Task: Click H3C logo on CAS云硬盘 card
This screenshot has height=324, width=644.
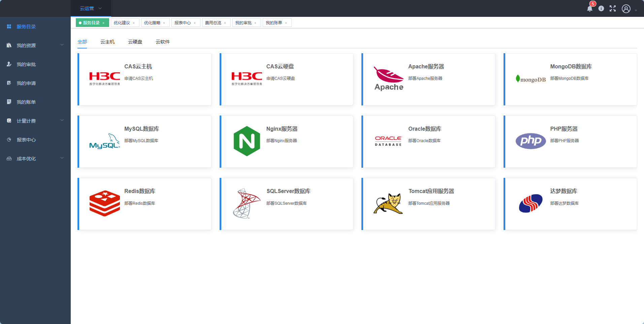Action: (247, 78)
